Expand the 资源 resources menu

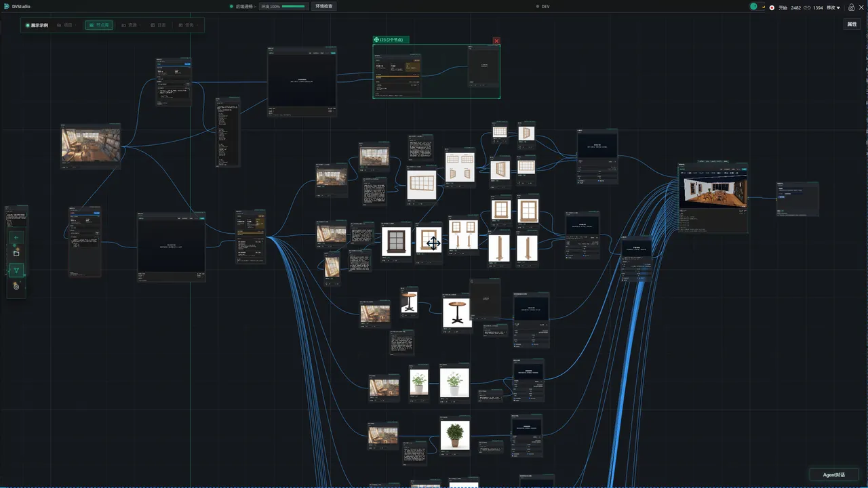click(x=130, y=25)
